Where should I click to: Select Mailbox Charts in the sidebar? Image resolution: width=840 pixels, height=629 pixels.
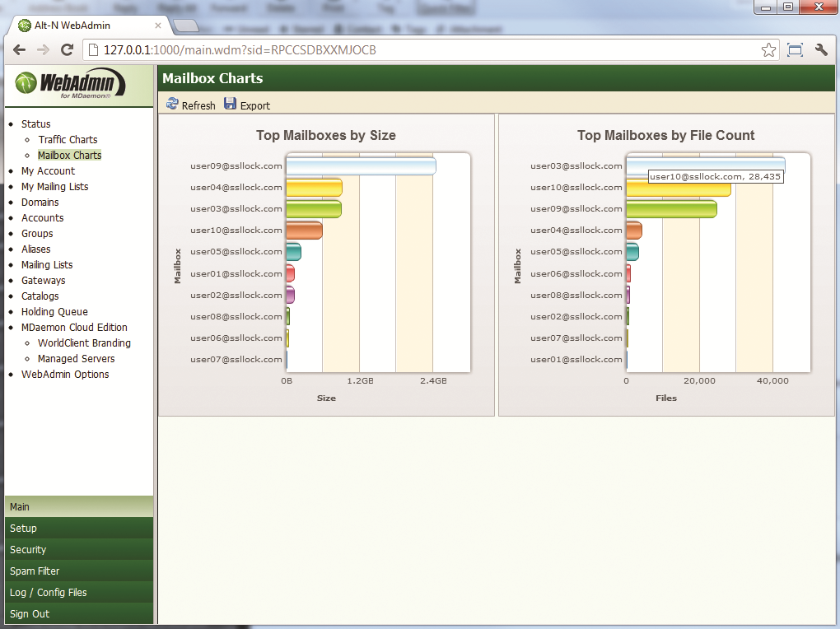[x=70, y=155]
